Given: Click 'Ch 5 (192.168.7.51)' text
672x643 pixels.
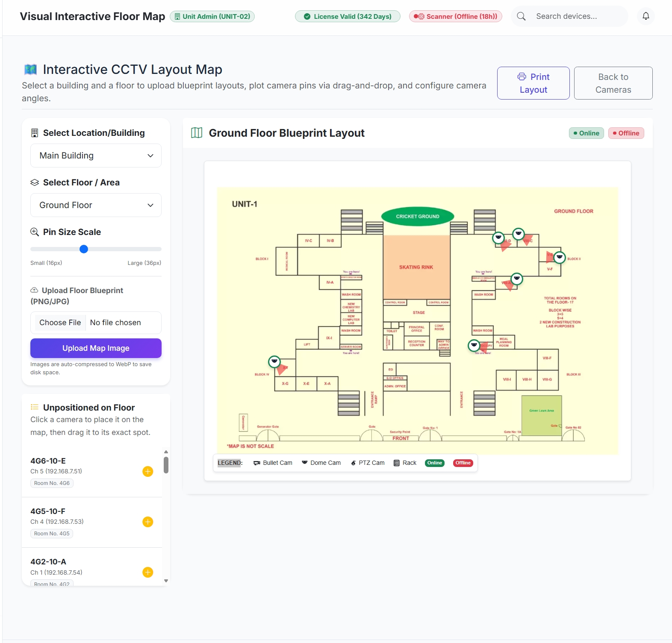Looking at the screenshot, I should [x=56, y=471].
